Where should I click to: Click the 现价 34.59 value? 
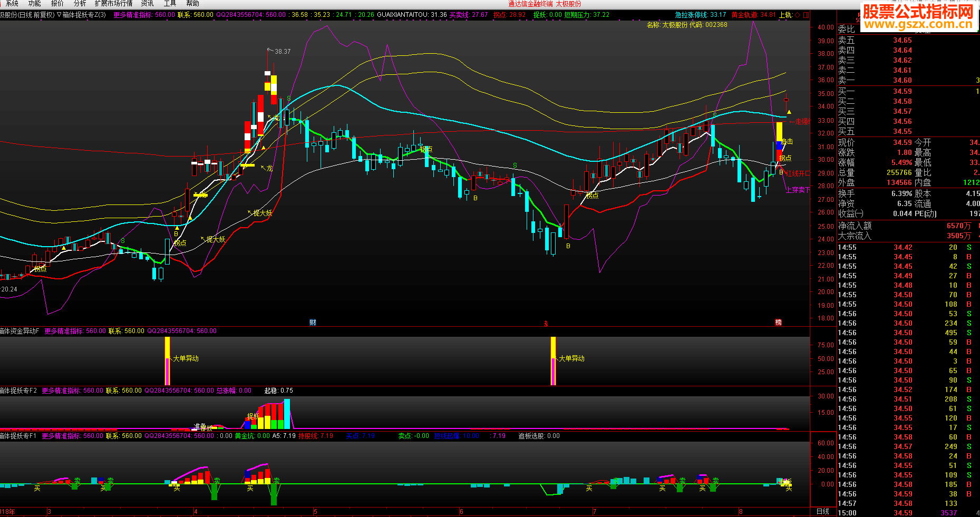click(x=903, y=142)
